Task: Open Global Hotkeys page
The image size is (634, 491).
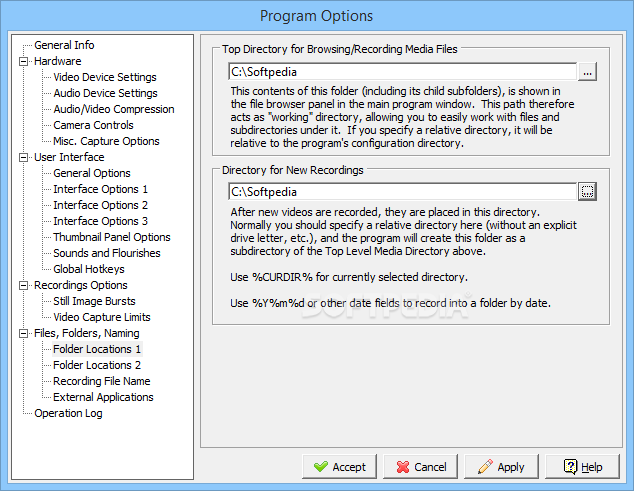Action: click(89, 269)
